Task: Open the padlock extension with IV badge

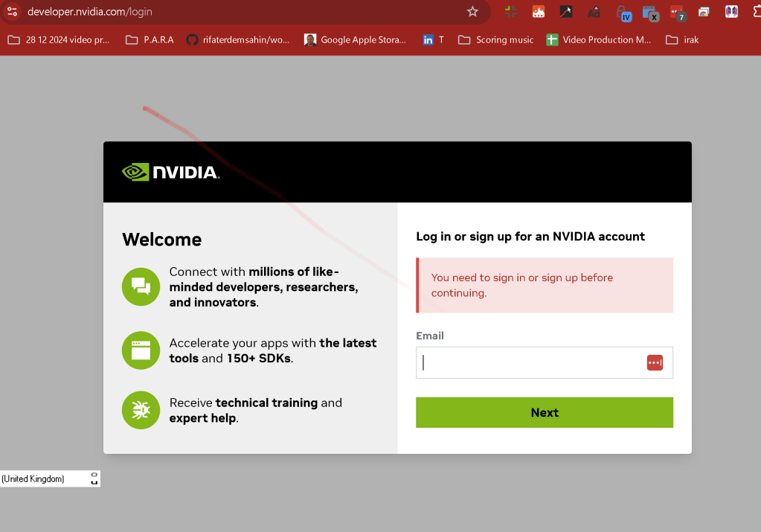Action: [x=623, y=13]
